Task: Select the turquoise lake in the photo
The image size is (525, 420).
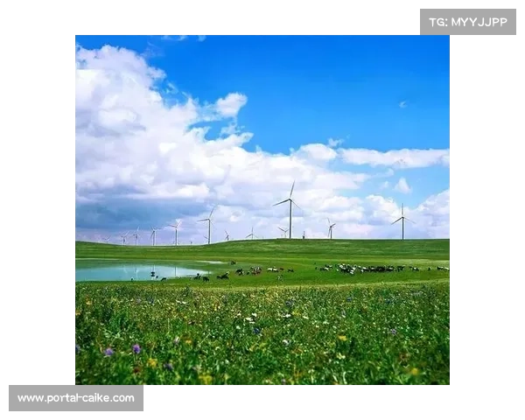Action: tap(131, 272)
